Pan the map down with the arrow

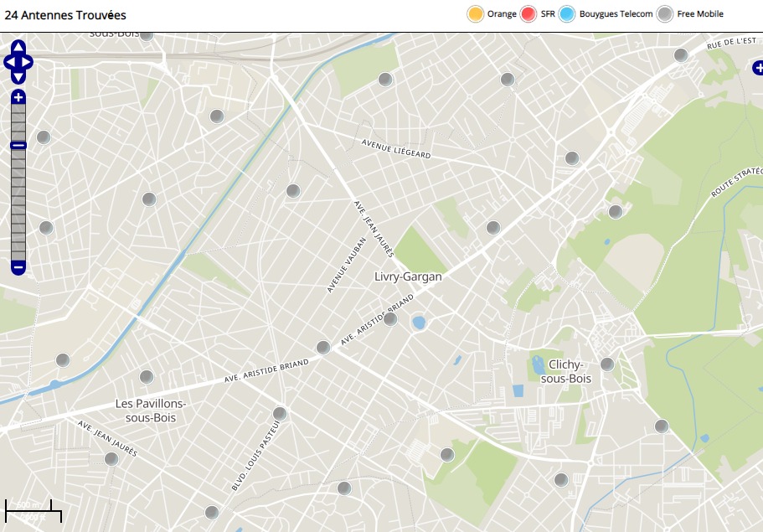[18, 77]
